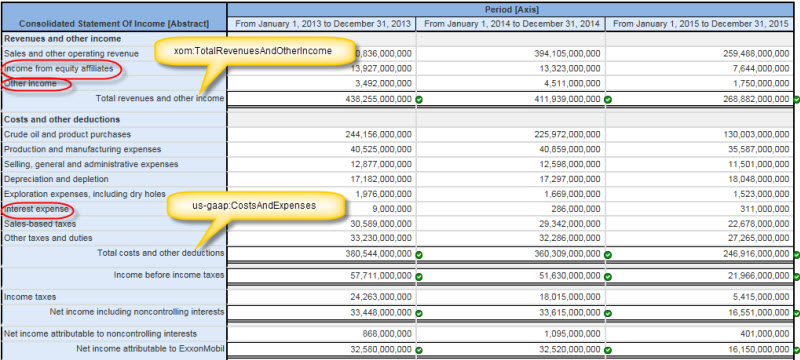The height and width of the screenshot is (360, 800).
Task: Click green check icon beside 33,448,000,000
Action: [x=419, y=313]
